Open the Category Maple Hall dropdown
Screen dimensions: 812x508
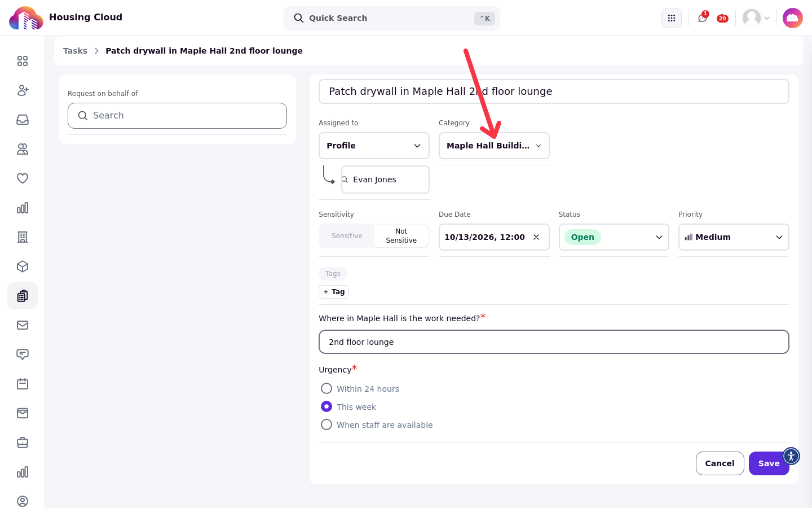494,146
